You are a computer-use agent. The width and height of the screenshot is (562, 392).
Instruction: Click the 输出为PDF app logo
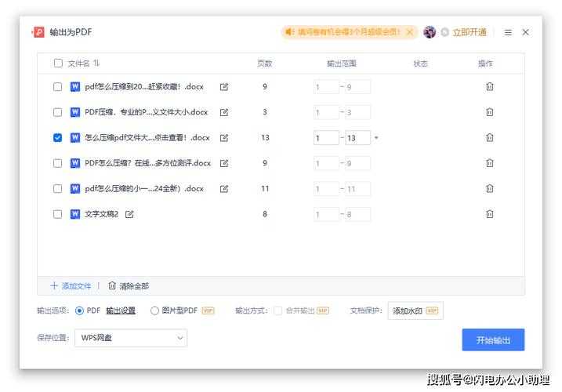tap(38, 32)
